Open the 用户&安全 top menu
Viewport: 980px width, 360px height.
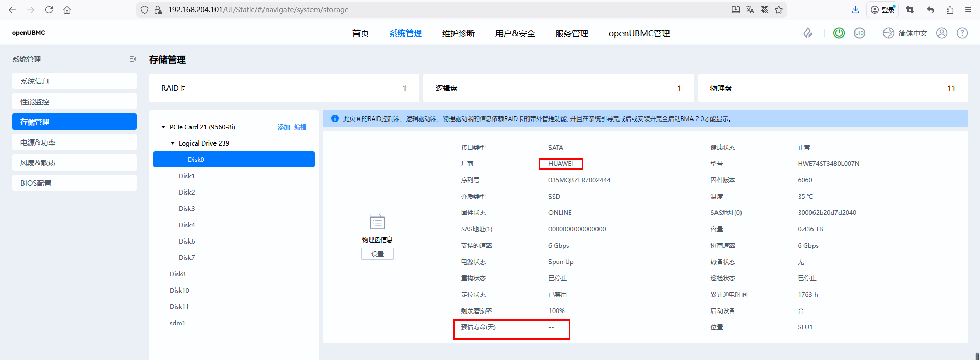515,33
